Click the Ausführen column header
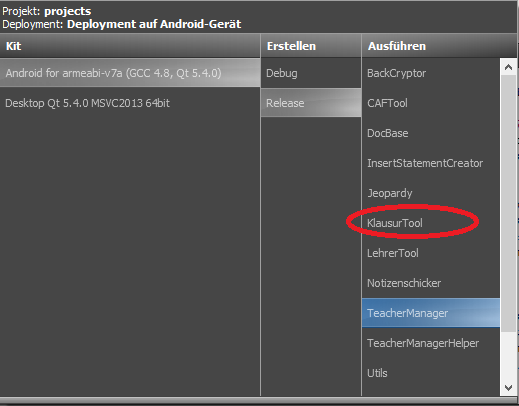The image size is (519, 406). point(439,46)
